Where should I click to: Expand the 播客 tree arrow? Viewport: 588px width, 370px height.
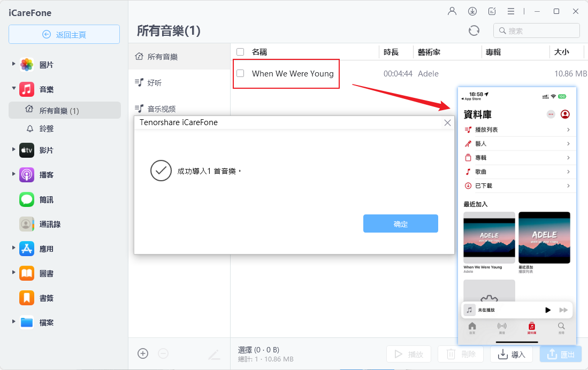coord(13,174)
